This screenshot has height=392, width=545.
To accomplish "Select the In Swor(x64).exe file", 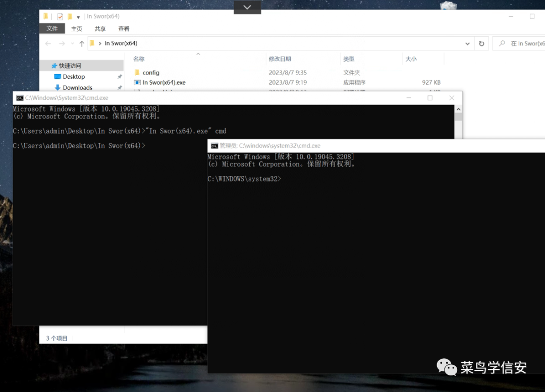I will pos(164,82).
